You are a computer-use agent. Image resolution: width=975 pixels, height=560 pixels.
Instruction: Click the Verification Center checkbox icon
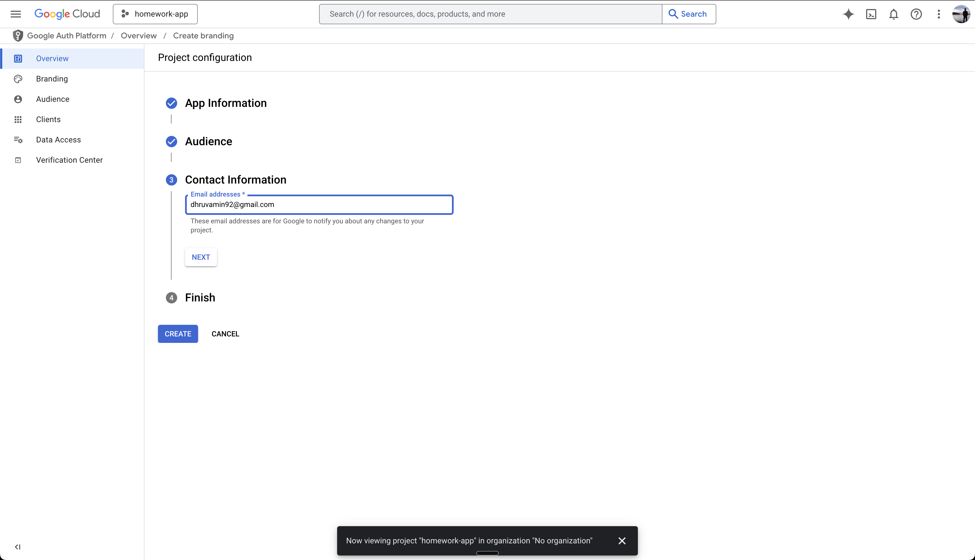click(x=18, y=160)
